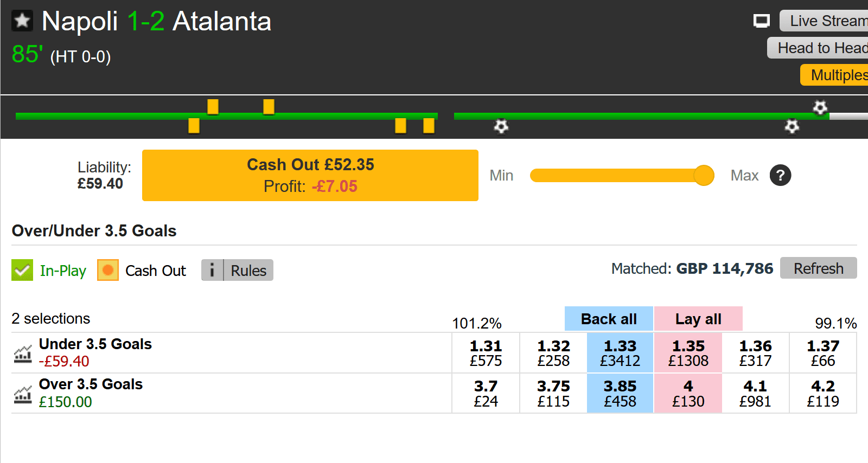
Task: Open Head to Head stats
Action: point(818,48)
